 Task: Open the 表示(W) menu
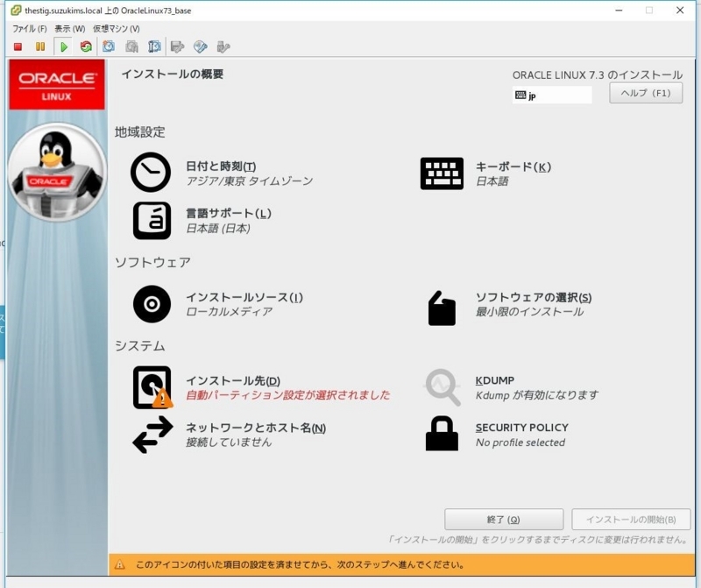click(x=70, y=29)
